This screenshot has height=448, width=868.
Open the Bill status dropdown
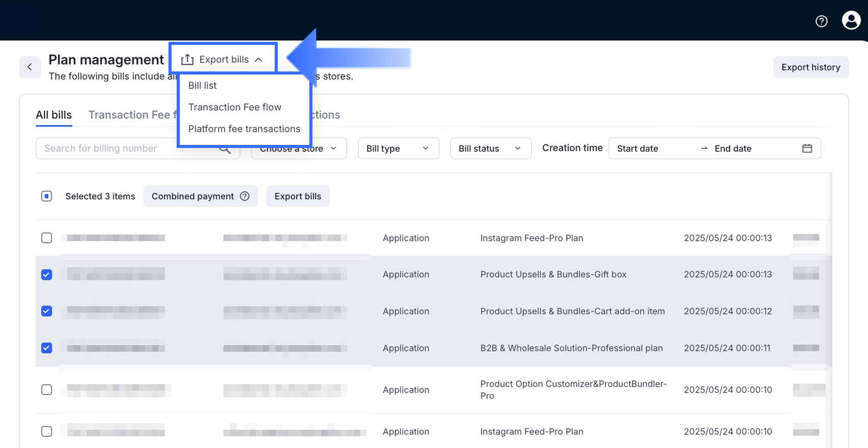(x=490, y=148)
